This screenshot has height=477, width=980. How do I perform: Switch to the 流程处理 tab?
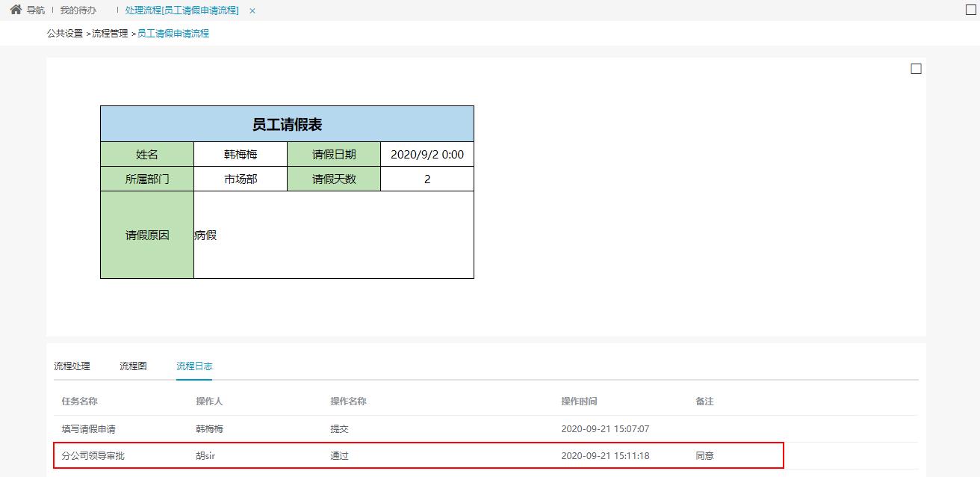72,366
